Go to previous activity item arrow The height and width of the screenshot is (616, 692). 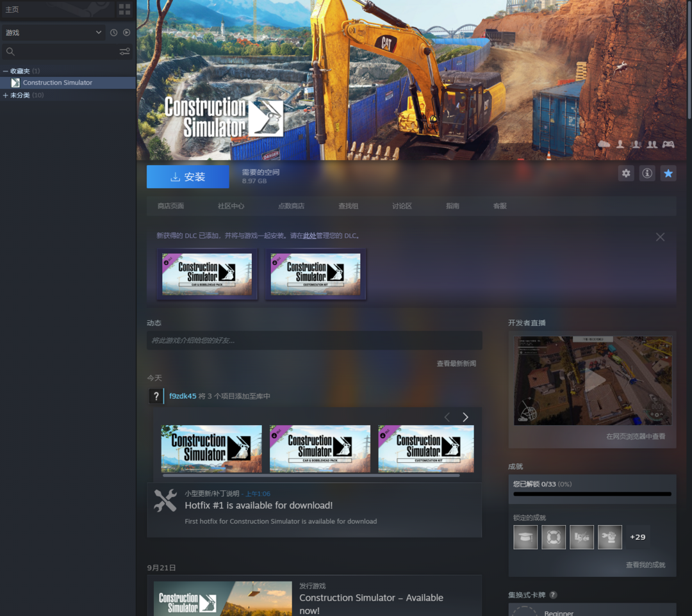[447, 417]
